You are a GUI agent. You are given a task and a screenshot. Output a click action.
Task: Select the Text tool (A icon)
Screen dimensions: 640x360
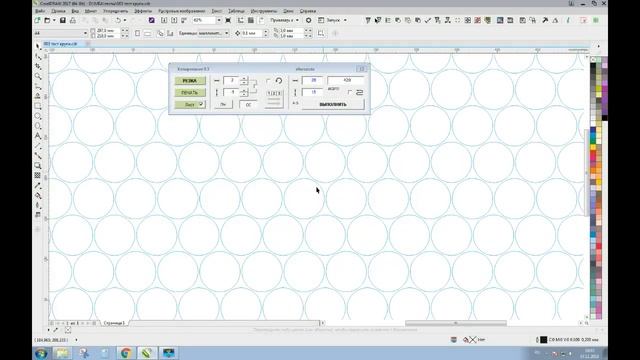[x=38, y=136]
